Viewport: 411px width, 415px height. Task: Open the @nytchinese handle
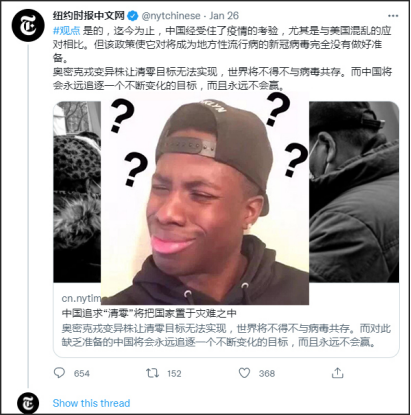coord(171,16)
